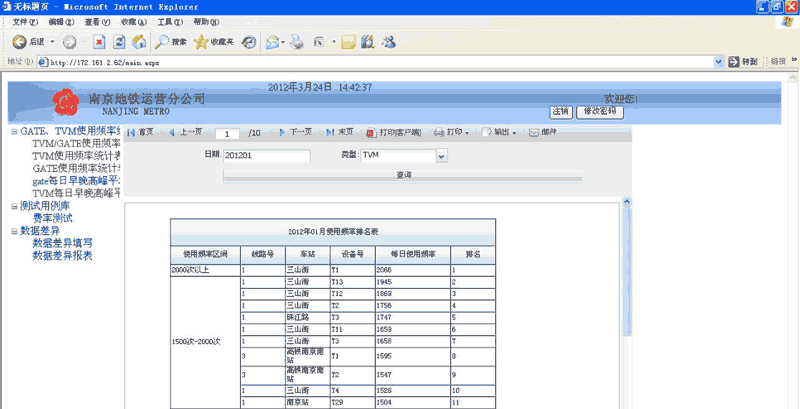The height and width of the screenshot is (409, 800).
Task: Click the Edit page toolbar icon
Action: click(x=320, y=42)
